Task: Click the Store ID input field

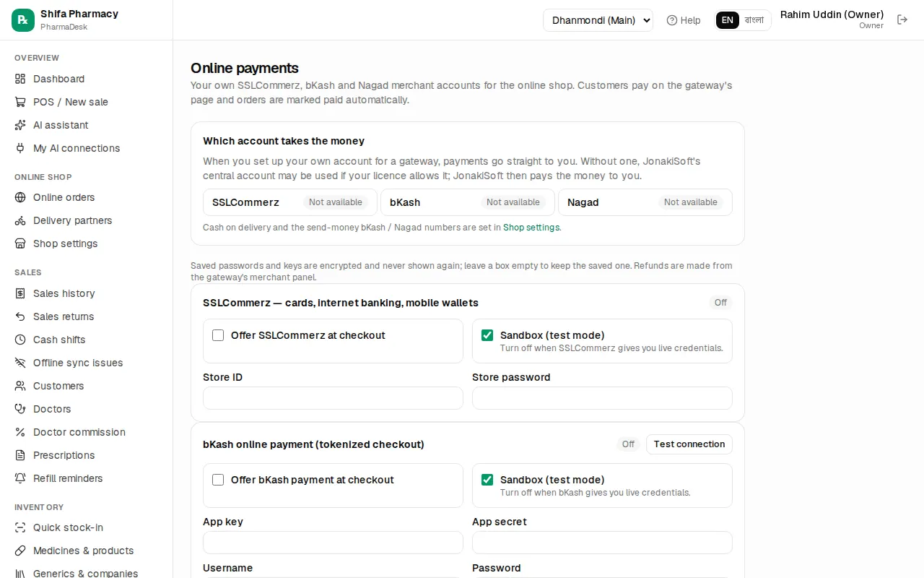Action: click(x=333, y=398)
